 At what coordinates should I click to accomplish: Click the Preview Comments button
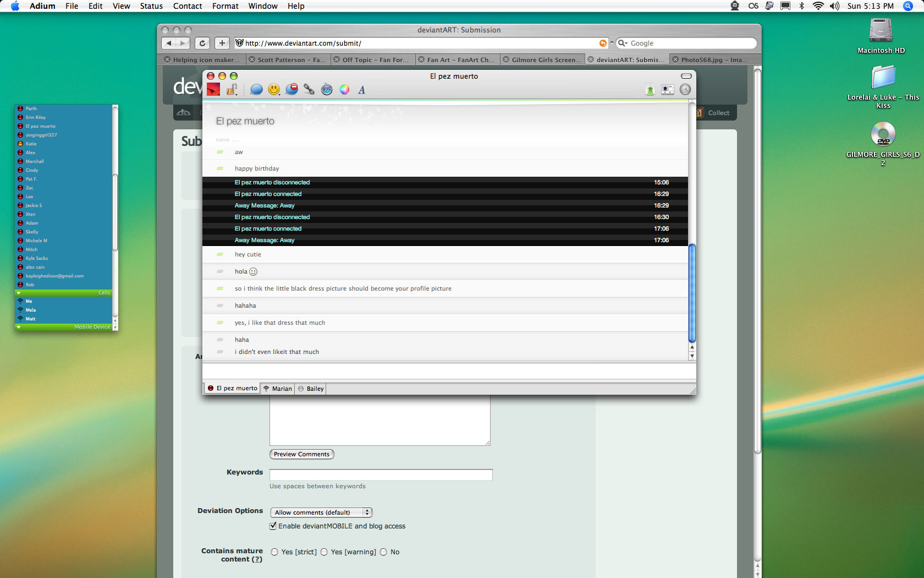pos(301,454)
